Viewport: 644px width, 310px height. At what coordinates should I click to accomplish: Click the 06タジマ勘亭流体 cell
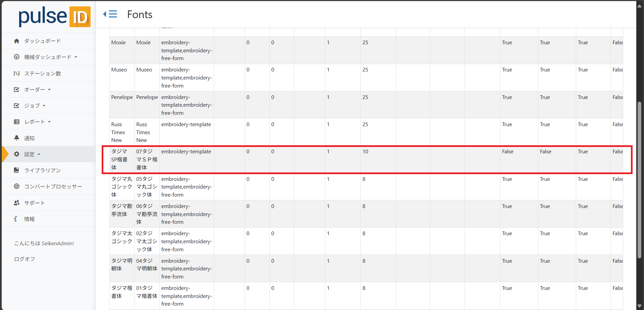point(147,214)
